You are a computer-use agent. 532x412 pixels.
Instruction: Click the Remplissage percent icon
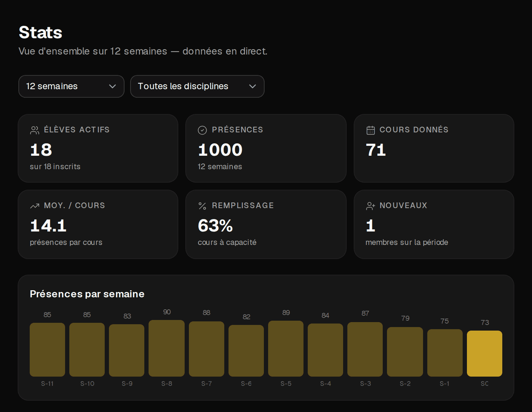pos(202,206)
